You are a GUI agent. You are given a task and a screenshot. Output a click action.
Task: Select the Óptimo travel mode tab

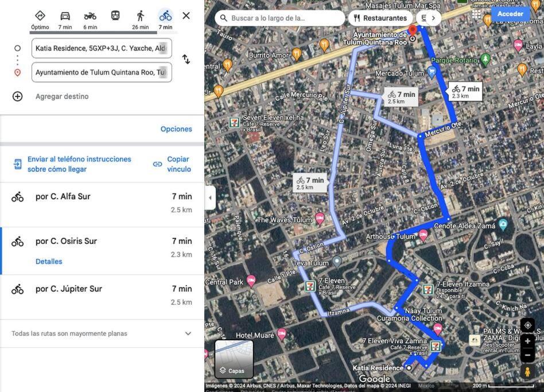[x=40, y=20]
